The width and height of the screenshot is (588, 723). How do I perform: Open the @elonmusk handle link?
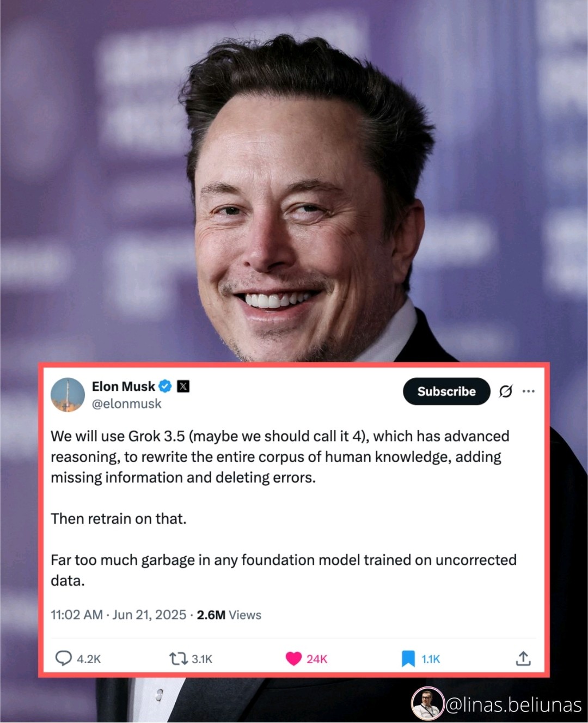[x=126, y=404]
